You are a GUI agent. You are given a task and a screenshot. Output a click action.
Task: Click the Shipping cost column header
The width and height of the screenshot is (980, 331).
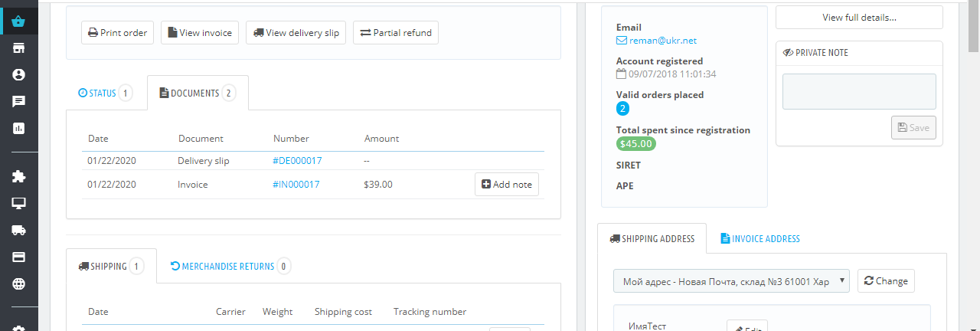343,312
